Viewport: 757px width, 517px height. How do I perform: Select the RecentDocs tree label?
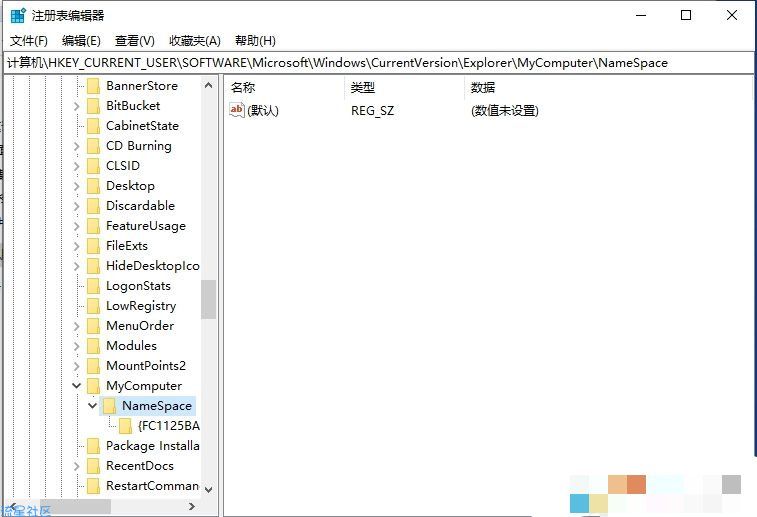tap(140, 466)
